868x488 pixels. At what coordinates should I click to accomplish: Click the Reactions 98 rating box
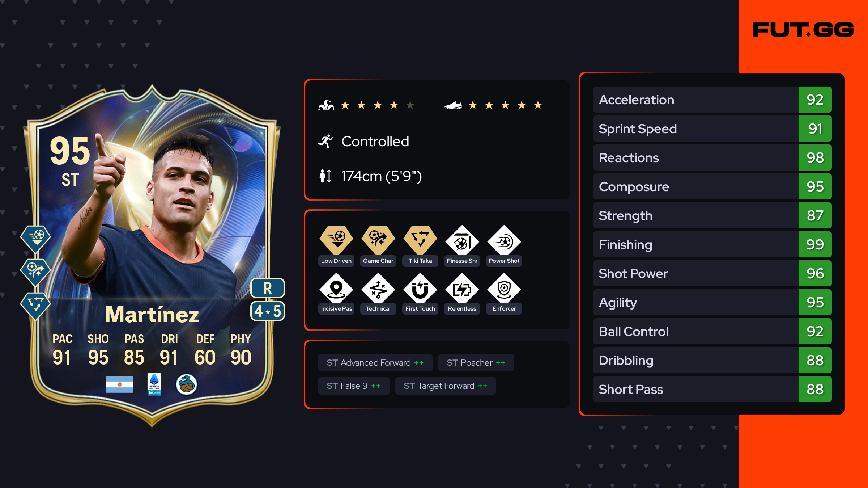[815, 157]
